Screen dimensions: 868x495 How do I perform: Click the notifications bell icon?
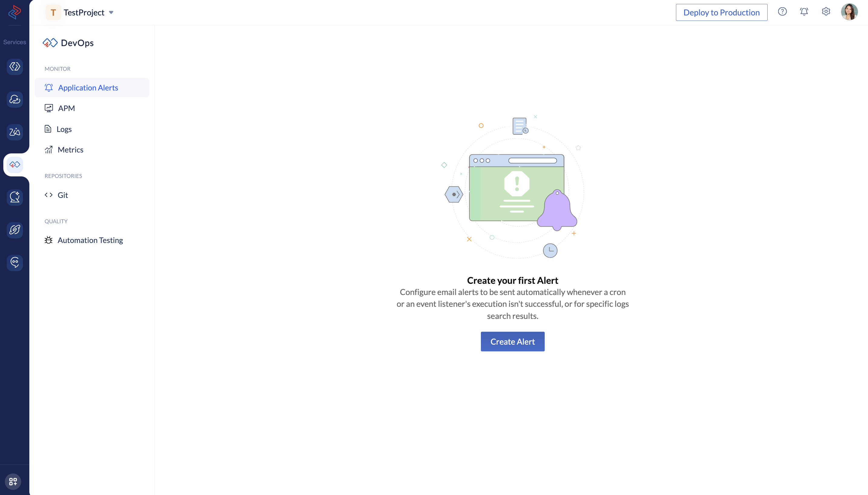[x=804, y=12]
